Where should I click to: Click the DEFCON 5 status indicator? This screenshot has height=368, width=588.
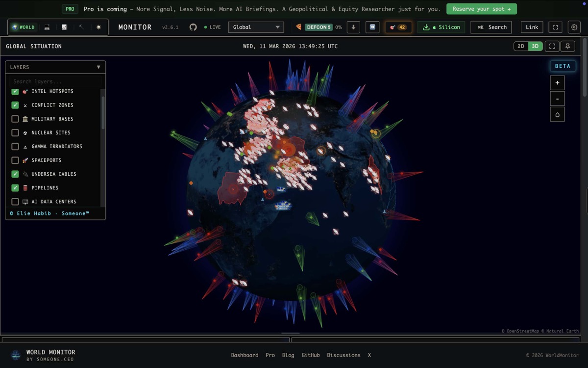[319, 27]
